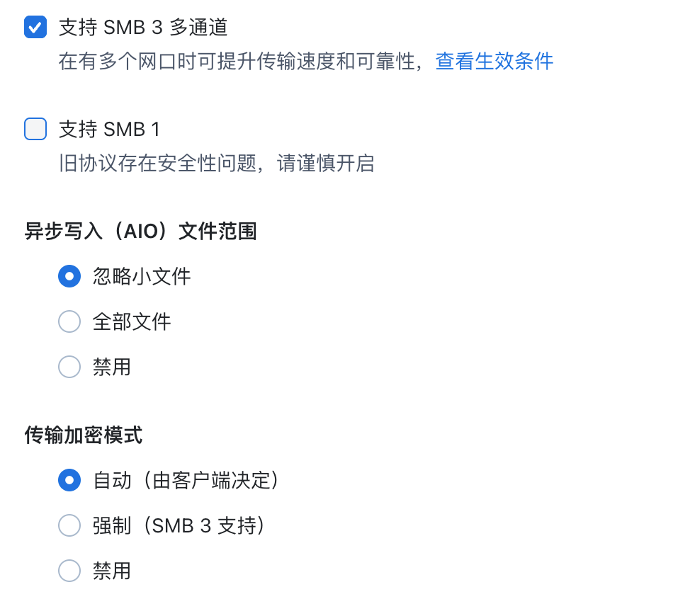Choose the 全部文件 radio circle
This screenshot has width=673, height=616.
(69, 322)
